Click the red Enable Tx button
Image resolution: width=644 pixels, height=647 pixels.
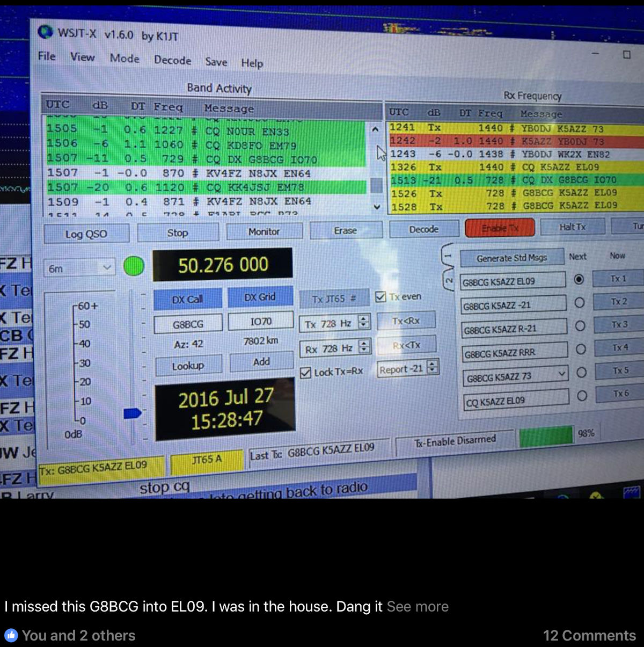500,228
